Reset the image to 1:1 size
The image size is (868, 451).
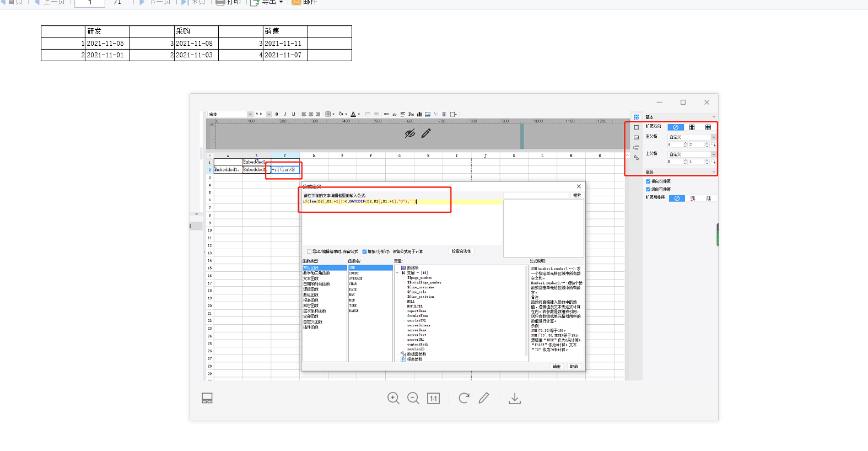434,398
